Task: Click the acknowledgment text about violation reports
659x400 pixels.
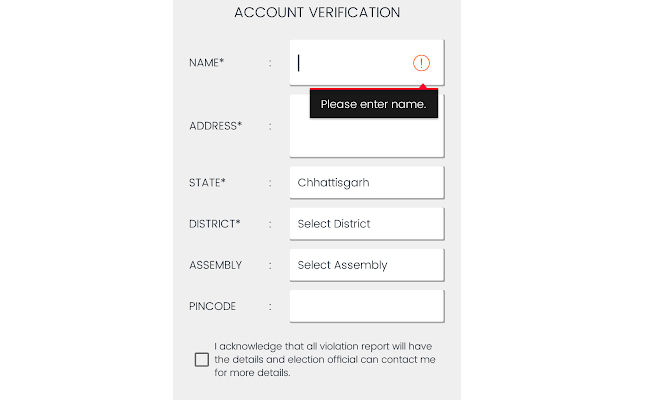Action: (325, 359)
